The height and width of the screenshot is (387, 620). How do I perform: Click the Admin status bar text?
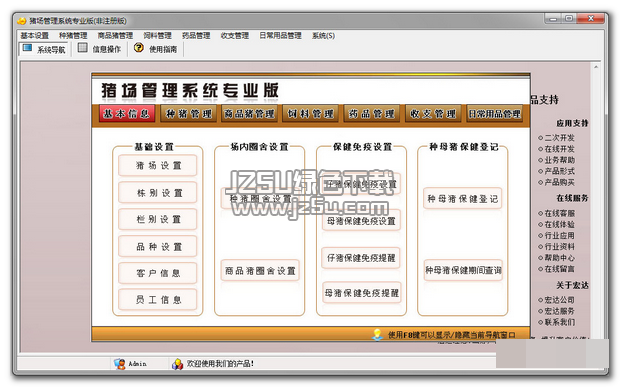137,364
